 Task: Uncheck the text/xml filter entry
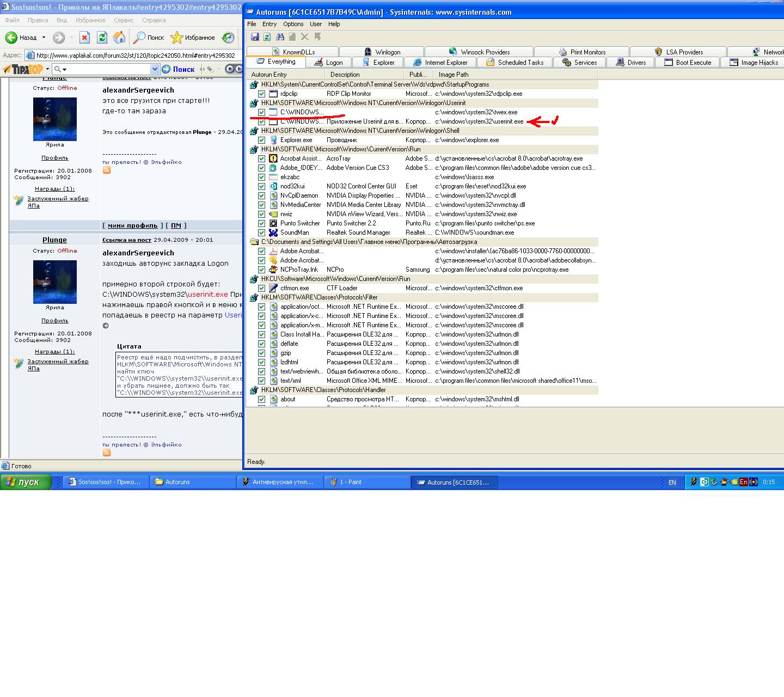(x=262, y=381)
